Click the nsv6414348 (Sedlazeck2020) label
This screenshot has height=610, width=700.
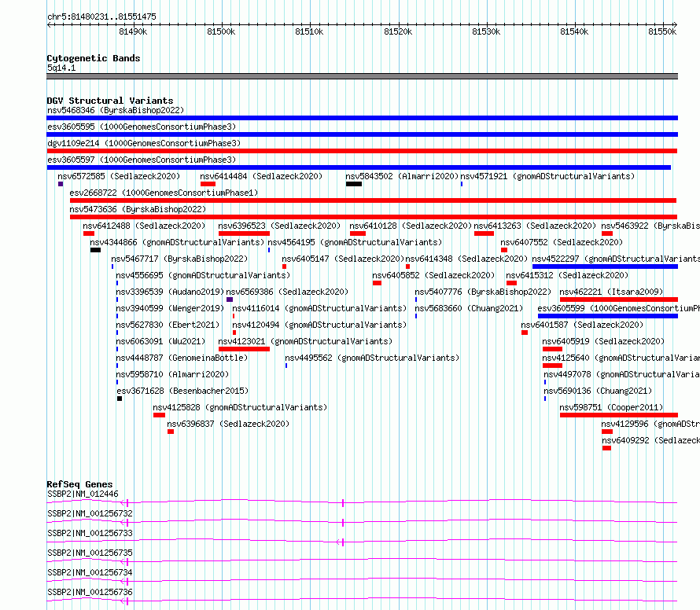point(466,259)
